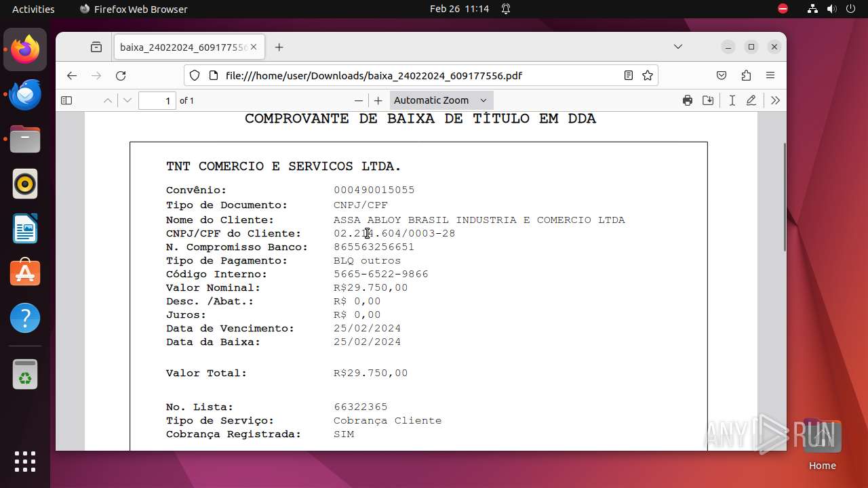
Task: Open the Extensions puzzle icon
Action: tap(746, 75)
